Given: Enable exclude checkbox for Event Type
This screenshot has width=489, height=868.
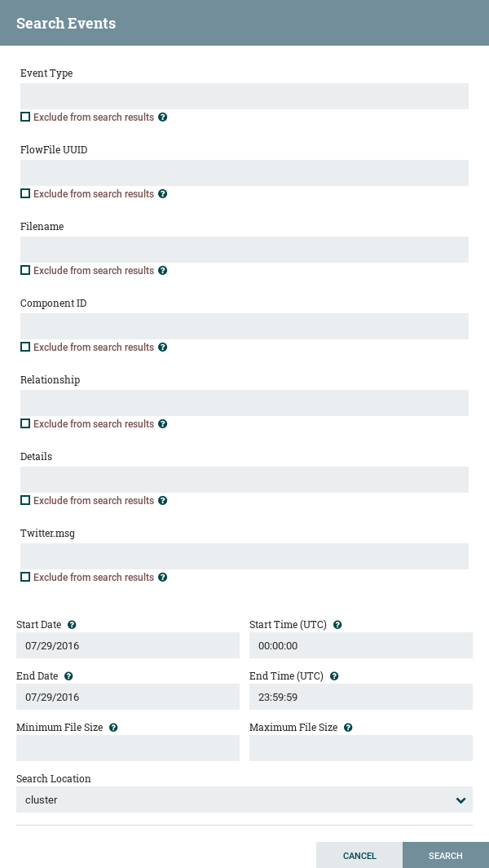Looking at the screenshot, I should (x=25, y=117).
